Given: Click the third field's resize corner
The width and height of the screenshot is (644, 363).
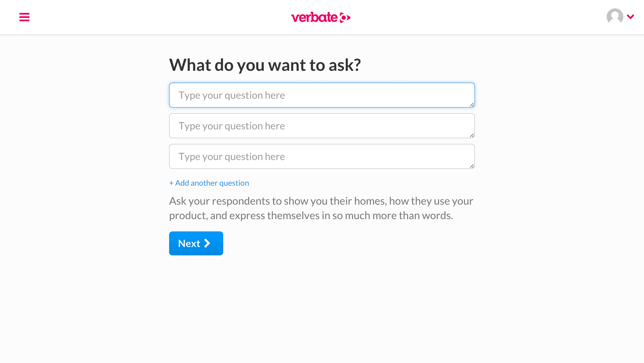Looking at the screenshot, I should click(472, 166).
